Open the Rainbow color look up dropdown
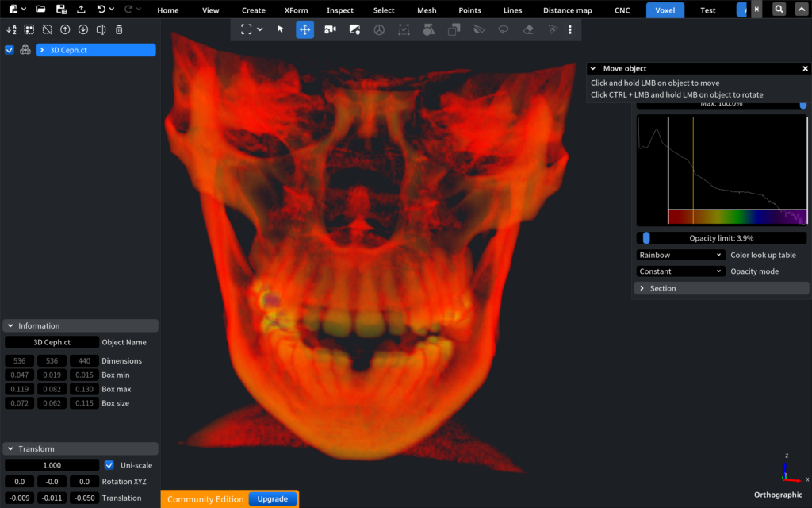The height and width of the screenshot is (508, 812). pyautogui.click(x=680, y=255)
